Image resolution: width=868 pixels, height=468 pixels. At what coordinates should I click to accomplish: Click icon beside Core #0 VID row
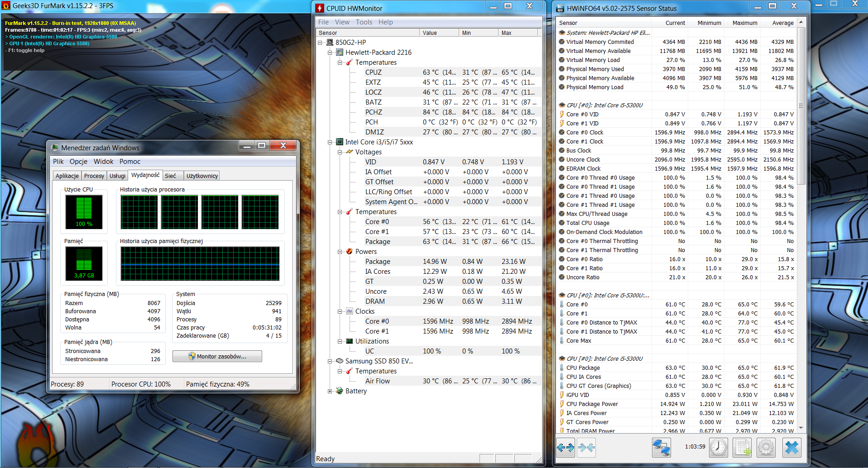tap(562, 114)
